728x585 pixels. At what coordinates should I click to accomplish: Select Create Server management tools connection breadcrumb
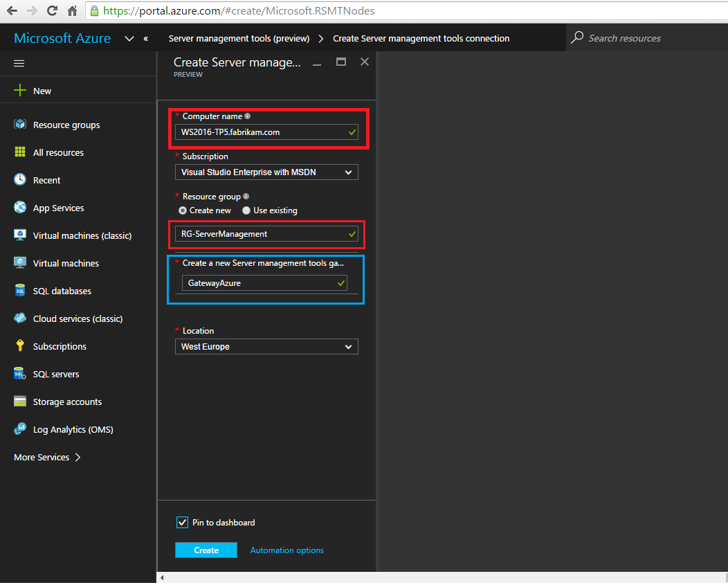click(x=421, y=39)
